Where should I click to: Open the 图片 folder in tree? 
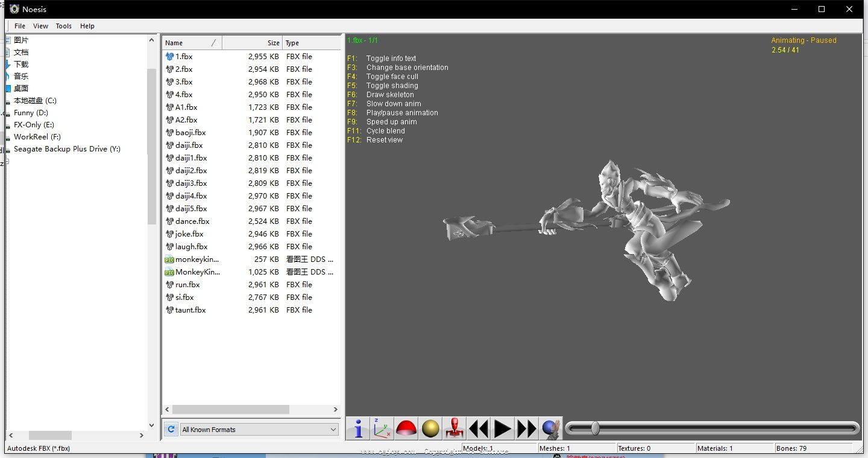(x=21, y=40)
